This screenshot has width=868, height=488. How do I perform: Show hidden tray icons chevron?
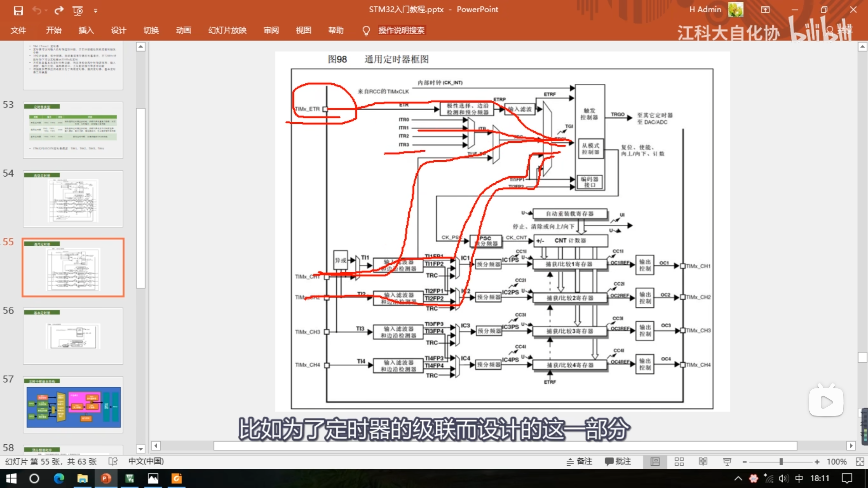click(x=738, y=479)
